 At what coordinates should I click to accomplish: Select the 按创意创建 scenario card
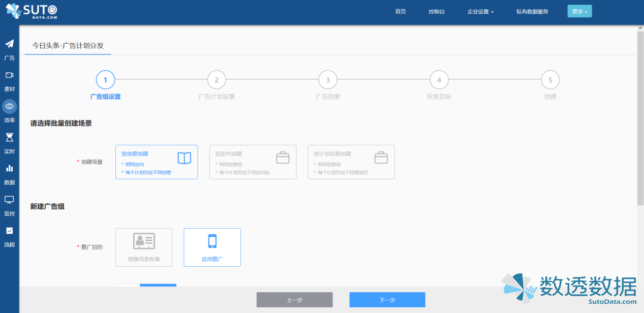pyautogui.click(x=157, y=162)
